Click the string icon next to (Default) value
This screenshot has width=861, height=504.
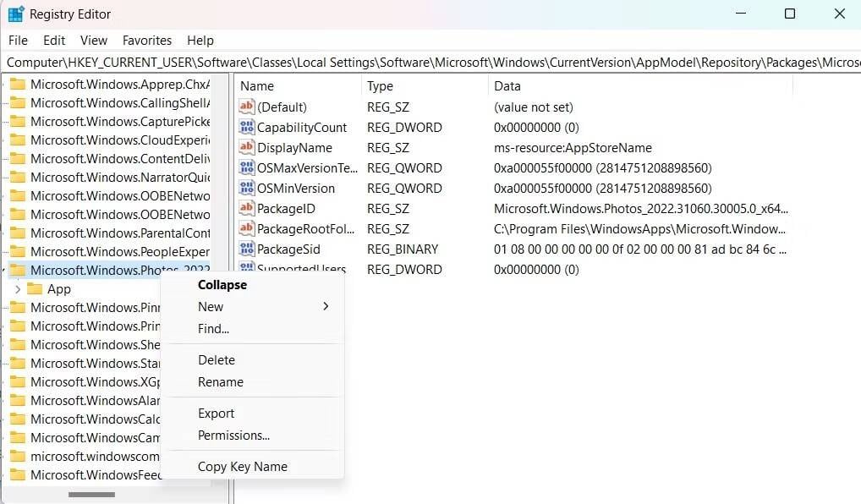pos(245,107)
